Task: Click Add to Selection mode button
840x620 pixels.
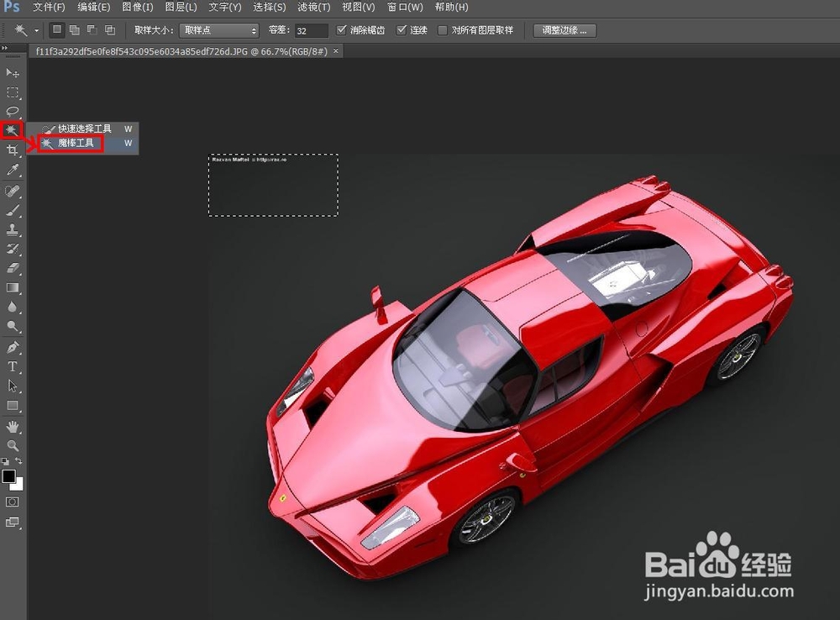Action: pos(75,30)
